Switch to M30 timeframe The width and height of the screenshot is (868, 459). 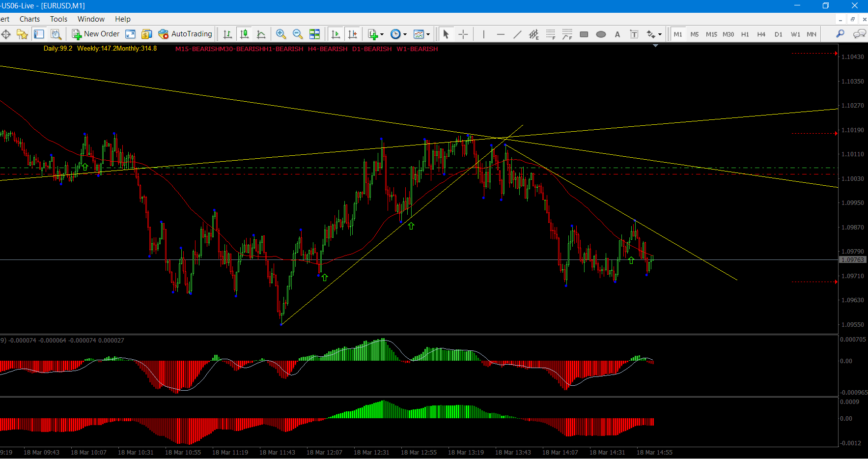(x=728, y=34)
